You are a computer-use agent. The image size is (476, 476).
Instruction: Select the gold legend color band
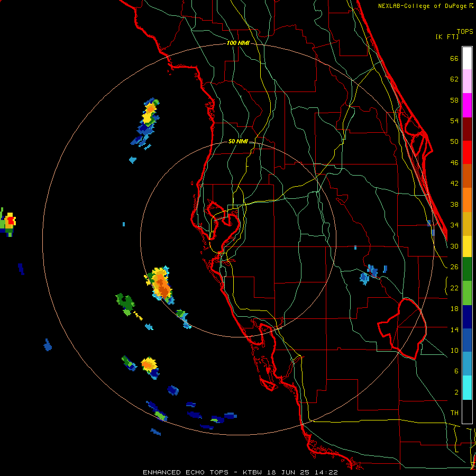coord(467,224)
